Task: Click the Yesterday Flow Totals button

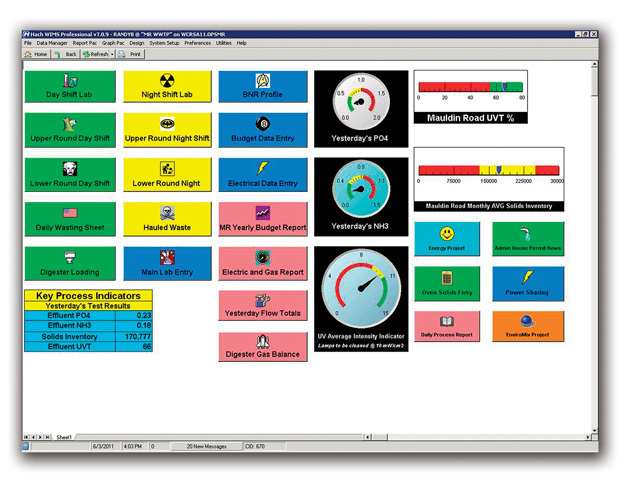Action: coord(263,304)
